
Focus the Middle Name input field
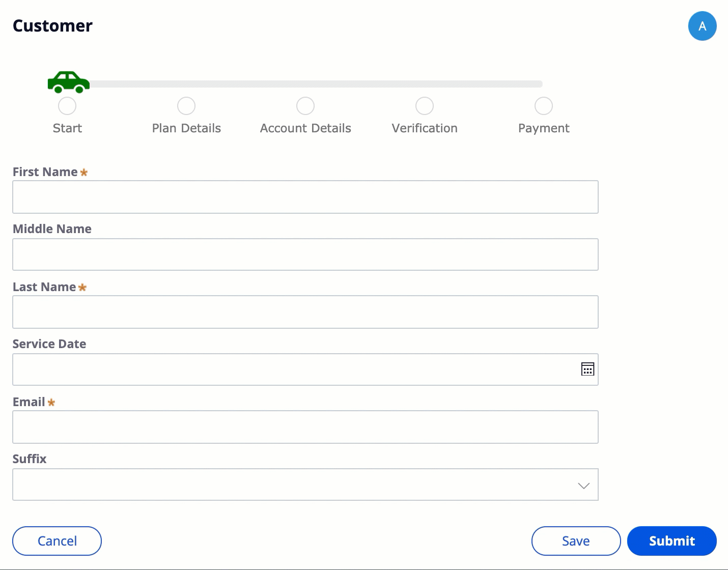pos(305,254)
